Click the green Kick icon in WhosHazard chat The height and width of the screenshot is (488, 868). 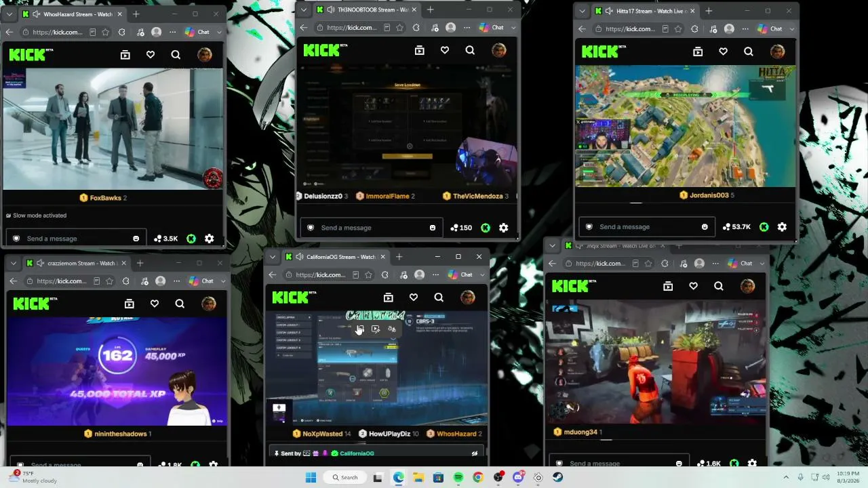(191, 239)
